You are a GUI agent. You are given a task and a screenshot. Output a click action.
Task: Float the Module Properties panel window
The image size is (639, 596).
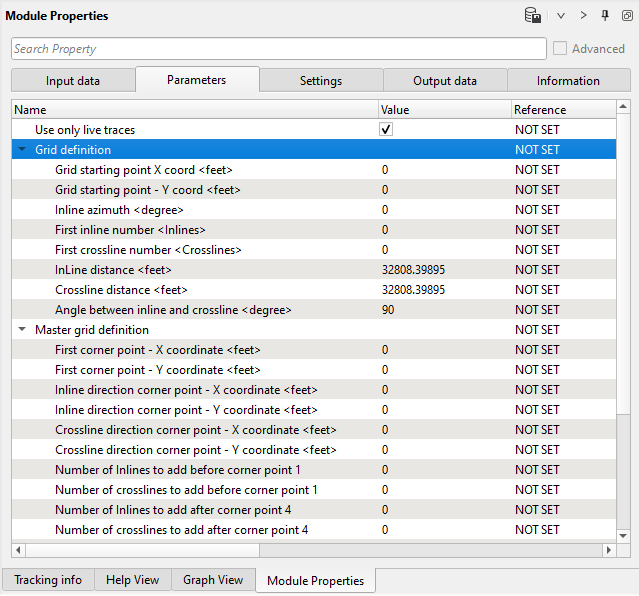click(x=625, y=16)
